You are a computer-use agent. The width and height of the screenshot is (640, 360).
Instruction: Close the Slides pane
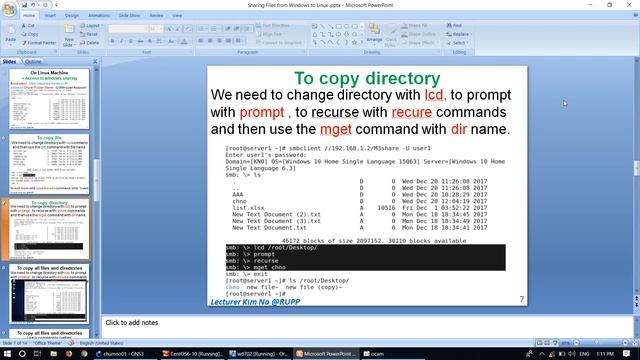point(95,62)
